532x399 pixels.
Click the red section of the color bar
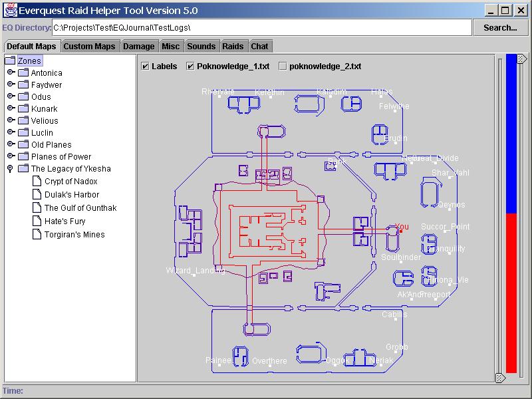(x=511, y=293)
